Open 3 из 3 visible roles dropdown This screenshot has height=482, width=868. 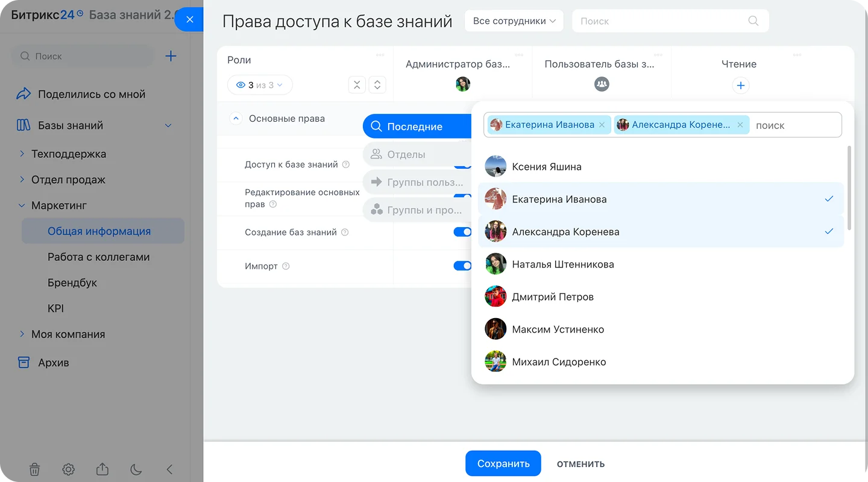(260, 85)
